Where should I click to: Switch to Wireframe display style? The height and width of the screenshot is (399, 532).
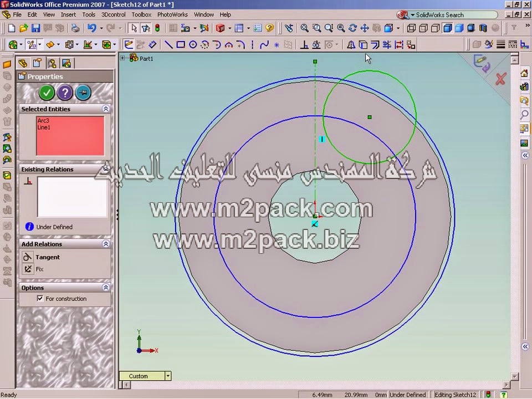tap(411, 28)
